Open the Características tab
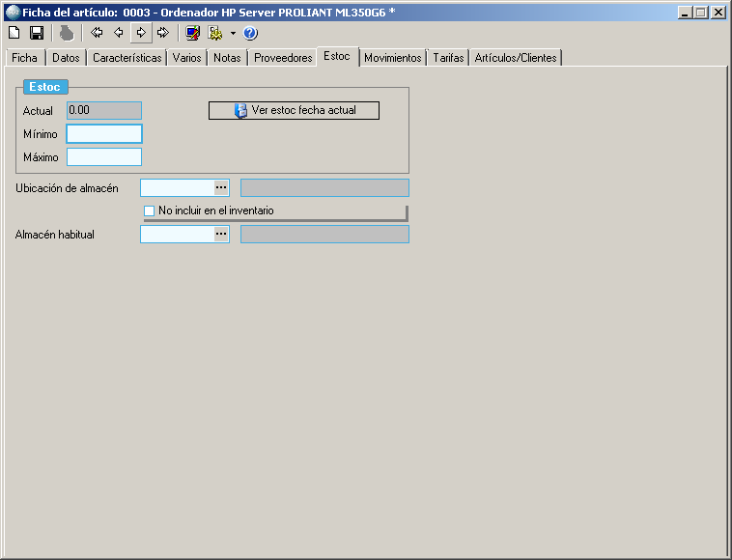 [x=127, y=58]
